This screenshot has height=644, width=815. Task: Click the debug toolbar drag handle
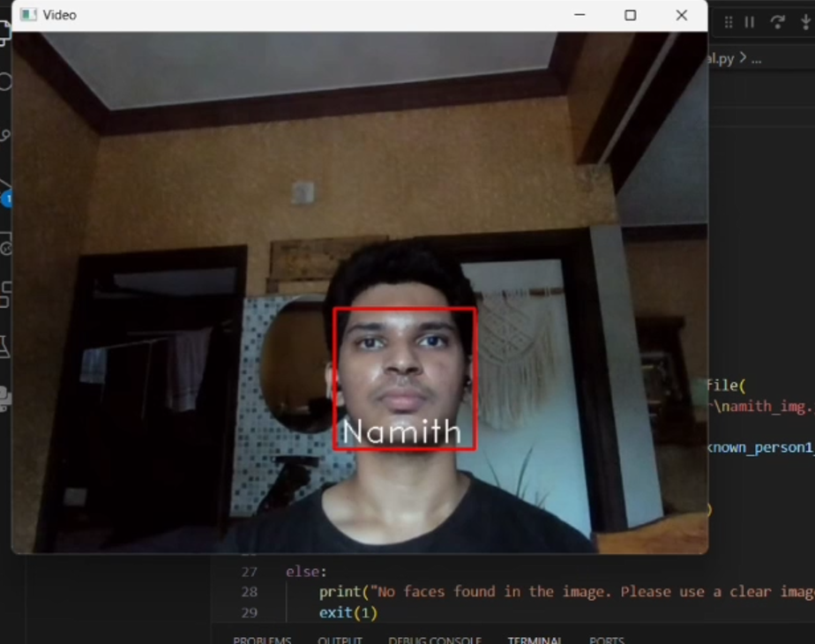[728, 22]
